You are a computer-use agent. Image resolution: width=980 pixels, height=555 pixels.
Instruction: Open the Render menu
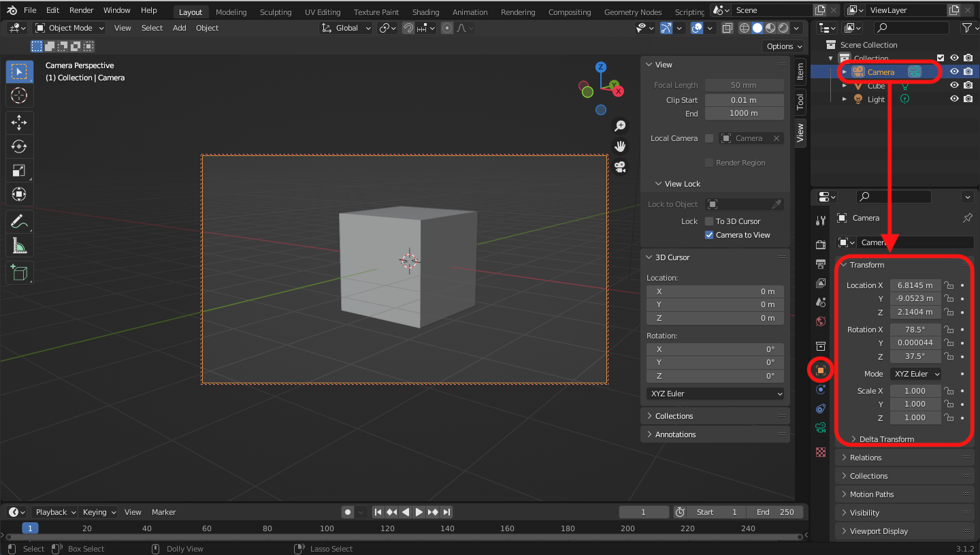tap(81, 10)
